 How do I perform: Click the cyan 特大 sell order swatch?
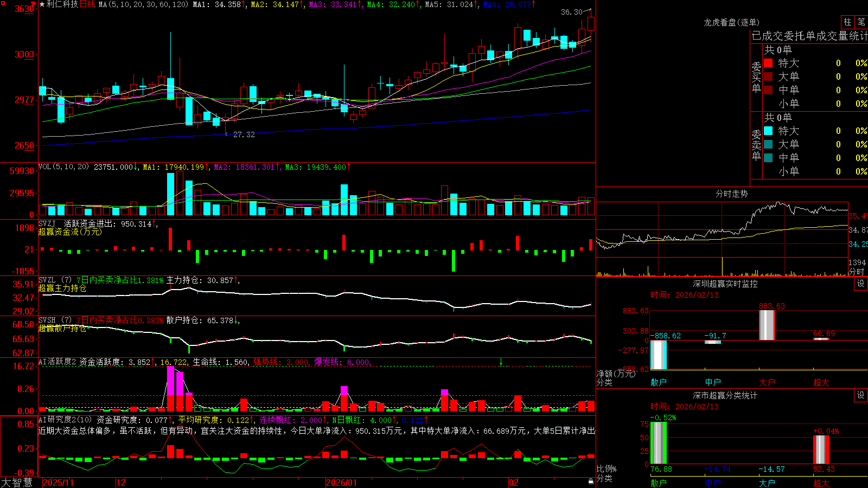(768, 131)
